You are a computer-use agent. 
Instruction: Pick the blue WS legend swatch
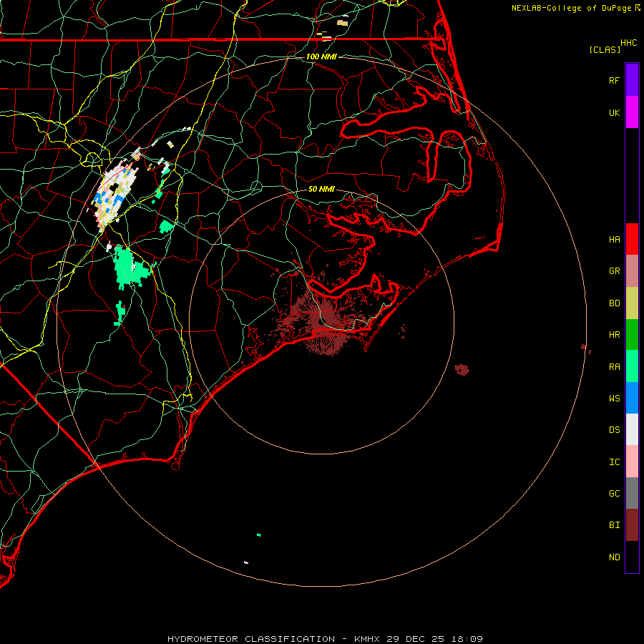point(632,398)
